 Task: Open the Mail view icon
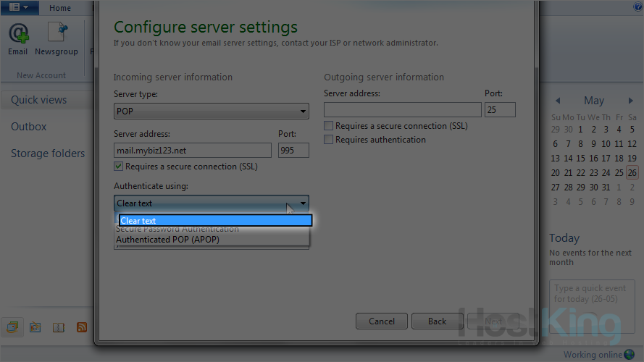point(12,327)
